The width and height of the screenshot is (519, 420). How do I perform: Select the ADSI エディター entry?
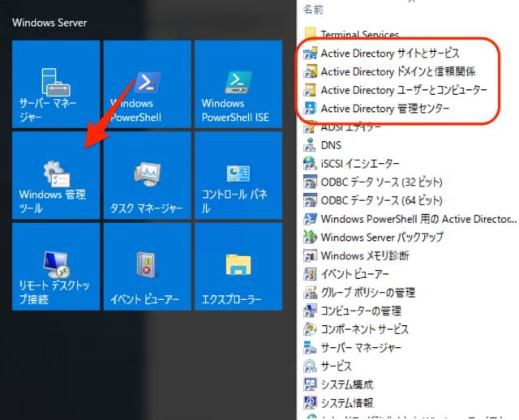click(342, 126)
